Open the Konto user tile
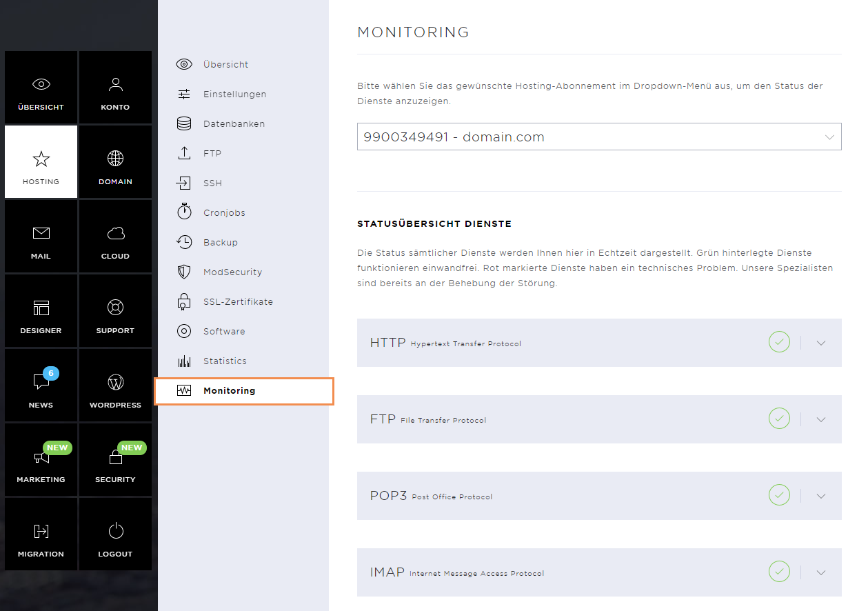 click(115, 88)
